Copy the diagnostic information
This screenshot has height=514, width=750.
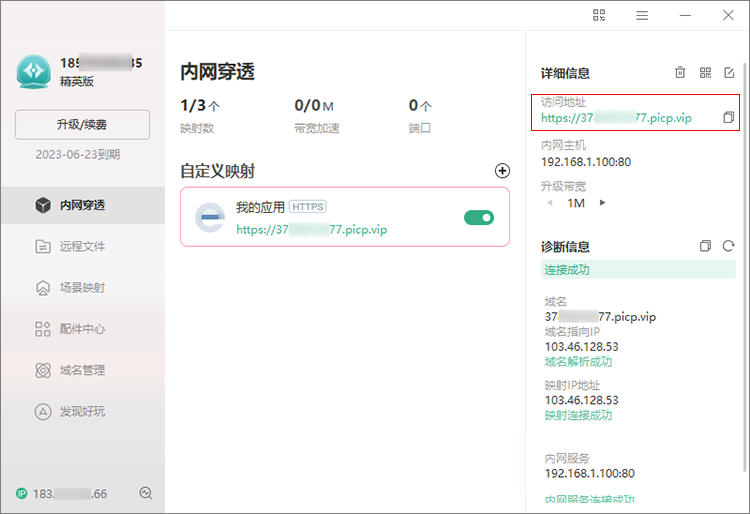pyautogui.click(x=705, y=246)
